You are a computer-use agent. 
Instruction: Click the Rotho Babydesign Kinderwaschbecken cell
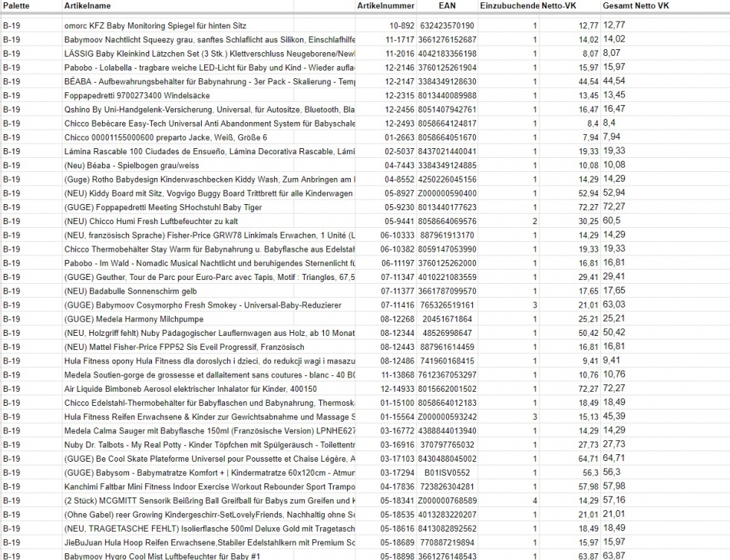click(209, 179)
